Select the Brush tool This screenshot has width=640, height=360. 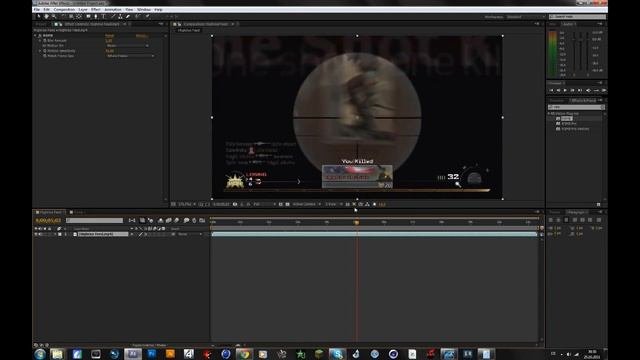(x=113, y=17)
